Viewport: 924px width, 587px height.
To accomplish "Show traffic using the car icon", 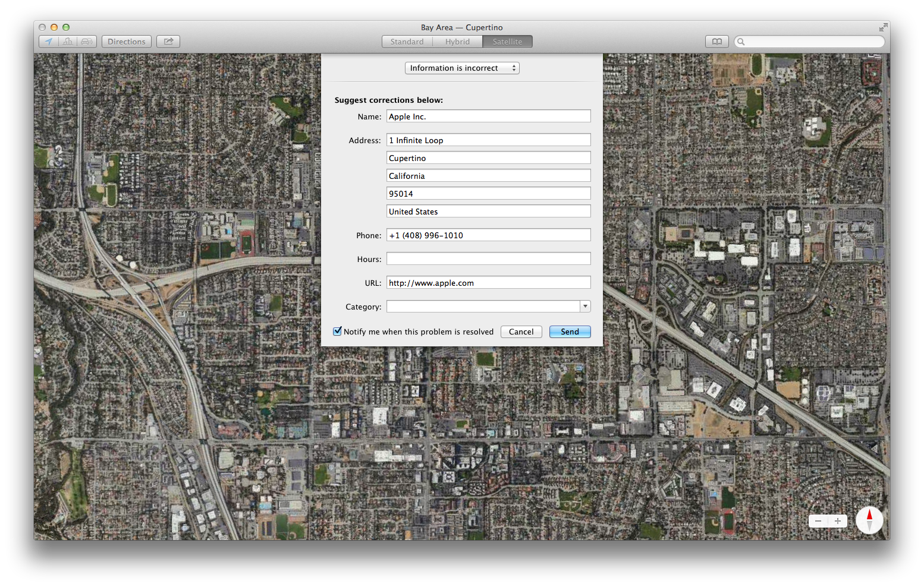I will pos(87,42).
